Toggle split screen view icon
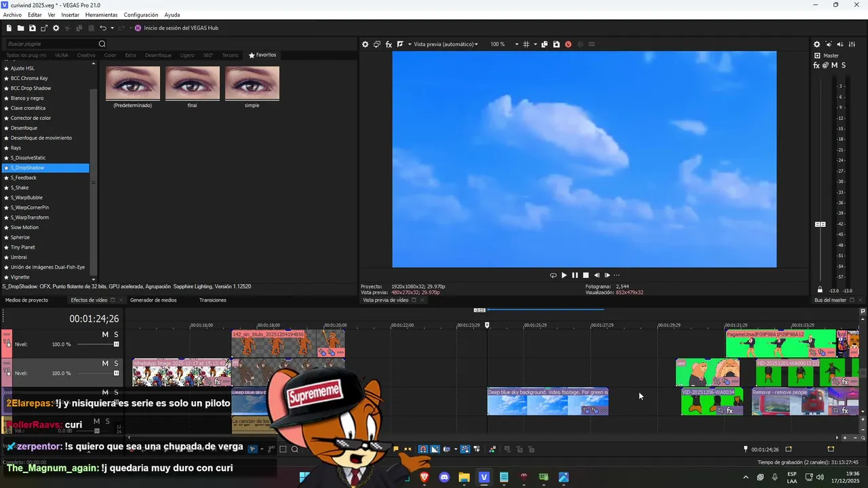 [x=400, y=44]
